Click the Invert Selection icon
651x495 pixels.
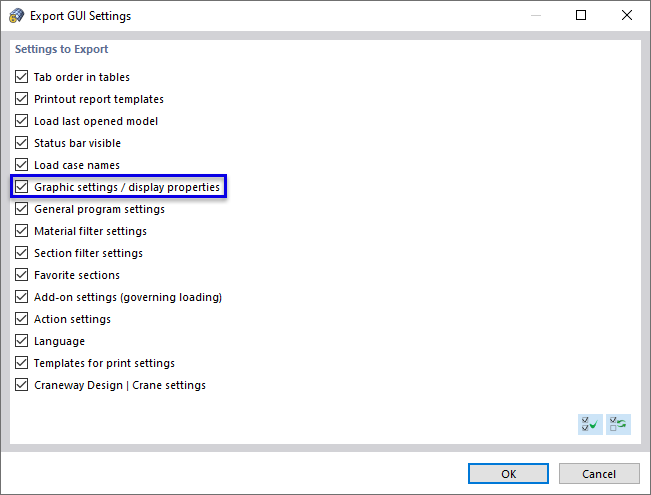click(x=618, y=424)
